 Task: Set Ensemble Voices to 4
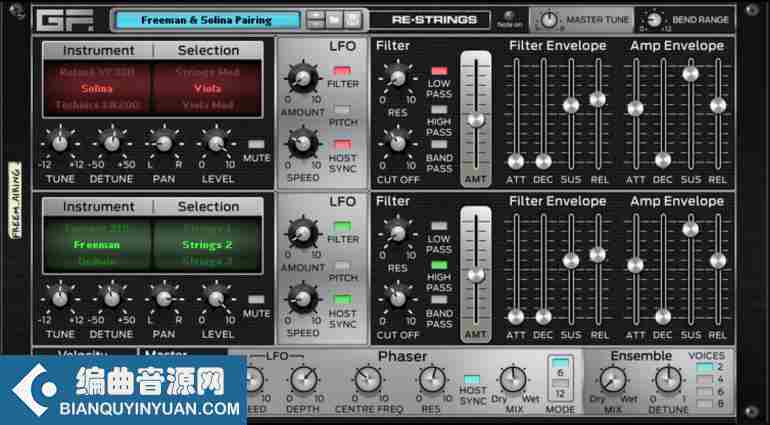(x=705, y=379)
